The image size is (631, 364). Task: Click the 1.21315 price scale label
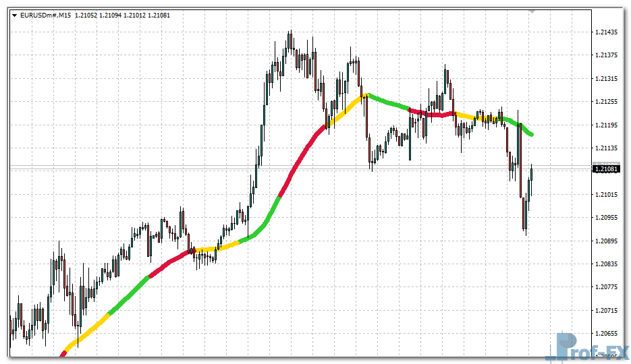607,79
